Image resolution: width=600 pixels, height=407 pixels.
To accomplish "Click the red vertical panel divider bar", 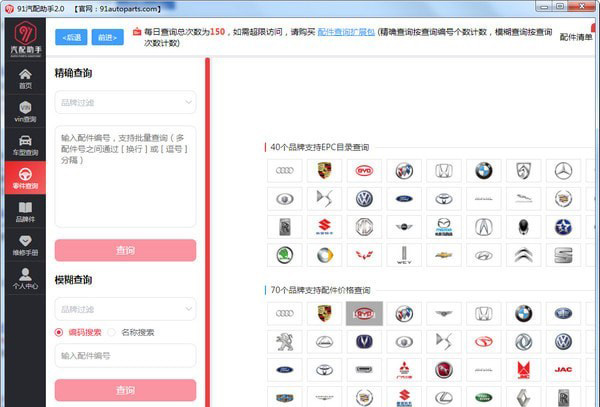I will pyautogui.click(x=207, y=232).
